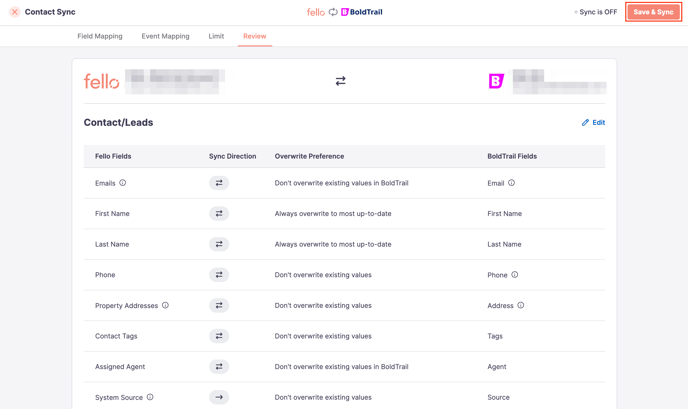The width and height of the screenshot is (688, 409).
Task: Click the BoldTrail Phone info icon
Action: click(515, 275)
